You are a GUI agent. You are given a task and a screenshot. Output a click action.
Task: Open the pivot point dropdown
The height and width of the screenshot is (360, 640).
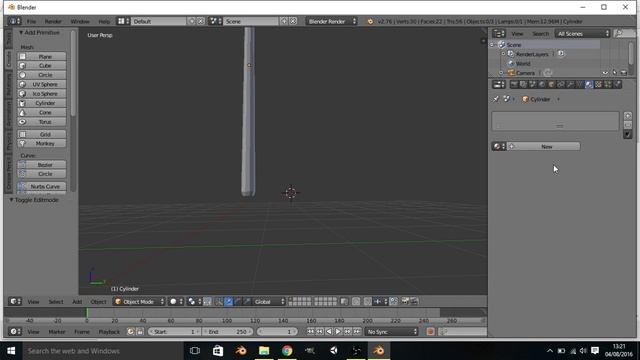[x=194, y=302]
